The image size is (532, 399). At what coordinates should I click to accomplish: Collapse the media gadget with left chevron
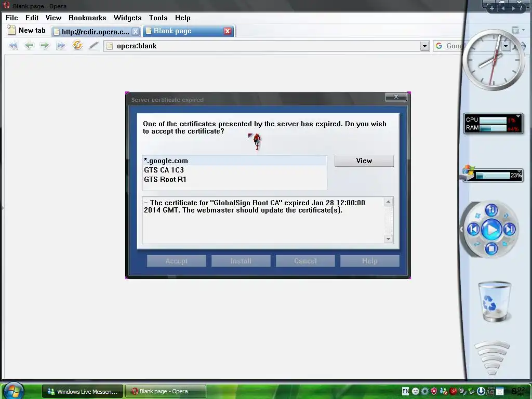[461, 230]
